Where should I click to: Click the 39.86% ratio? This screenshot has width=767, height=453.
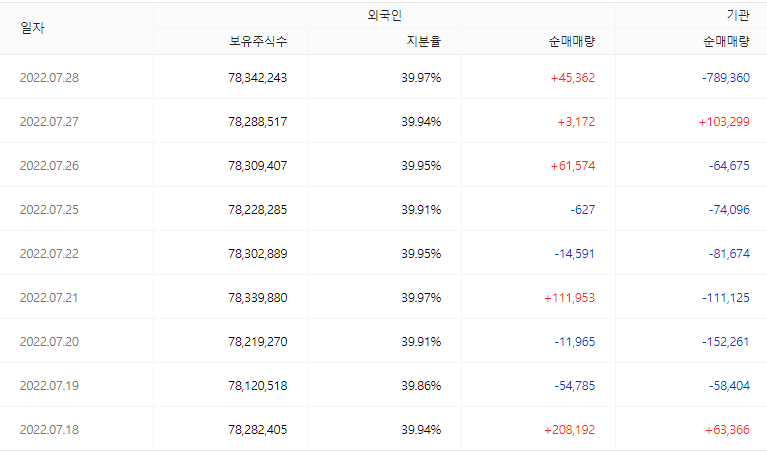coord(421,386)
